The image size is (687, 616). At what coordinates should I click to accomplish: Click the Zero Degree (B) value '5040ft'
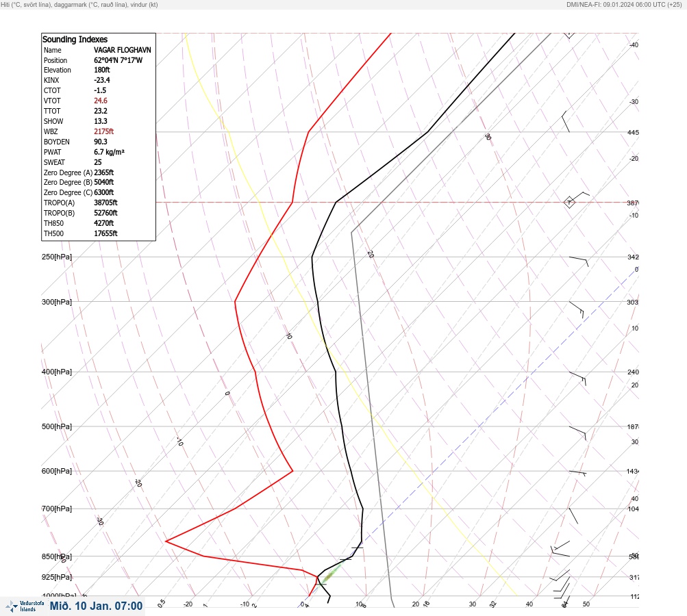[103, 182]
